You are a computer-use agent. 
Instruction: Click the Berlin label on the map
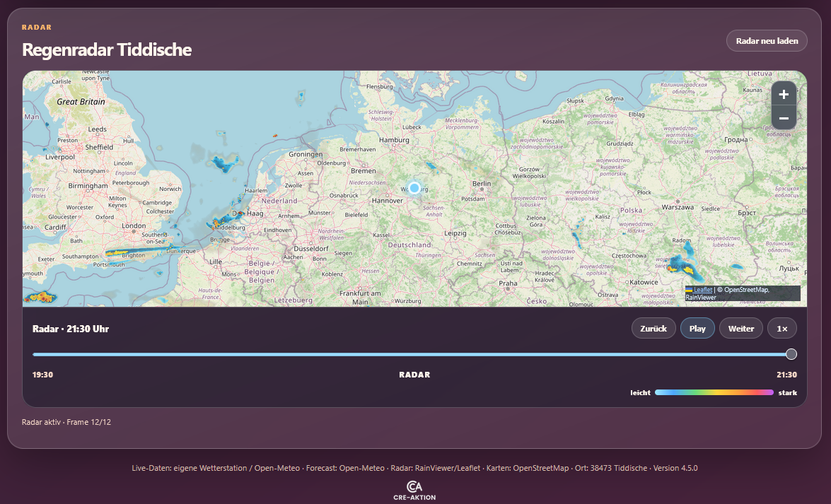[481, 183]
